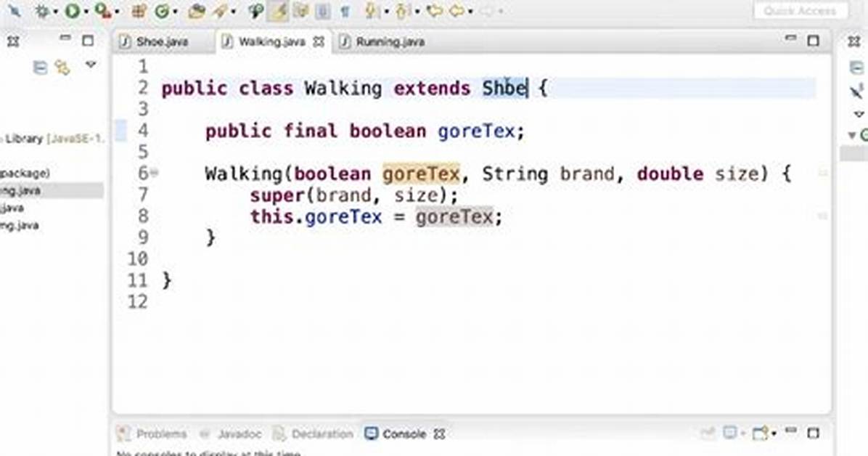The image size is (868, 456).
Task: Toggle Link with Editor in Package Explorer
Action: tap(62, 68)
